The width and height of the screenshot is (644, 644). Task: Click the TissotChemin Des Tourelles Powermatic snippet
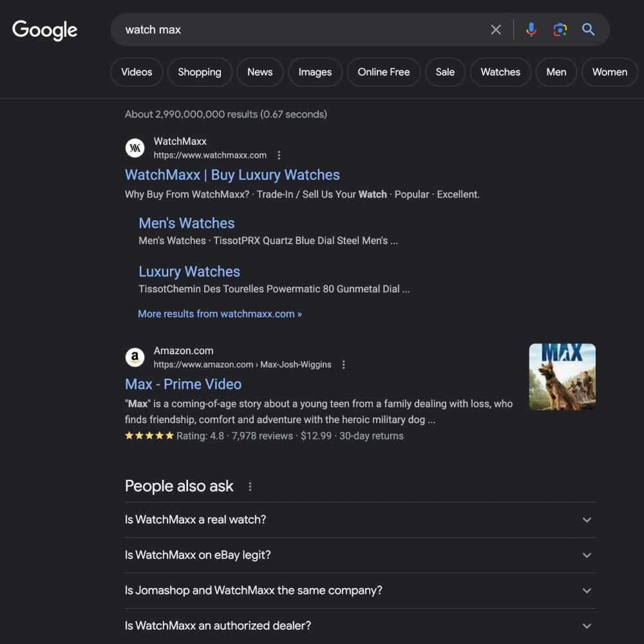[274, 289]
